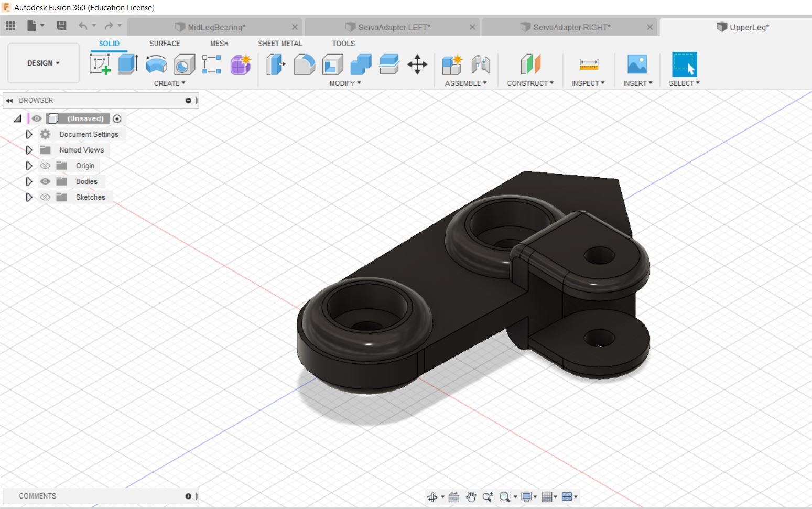Screen dimensions: 812x509
Task: Open the INSPECT dropdown menu
Action: click(x=588, y=83)
